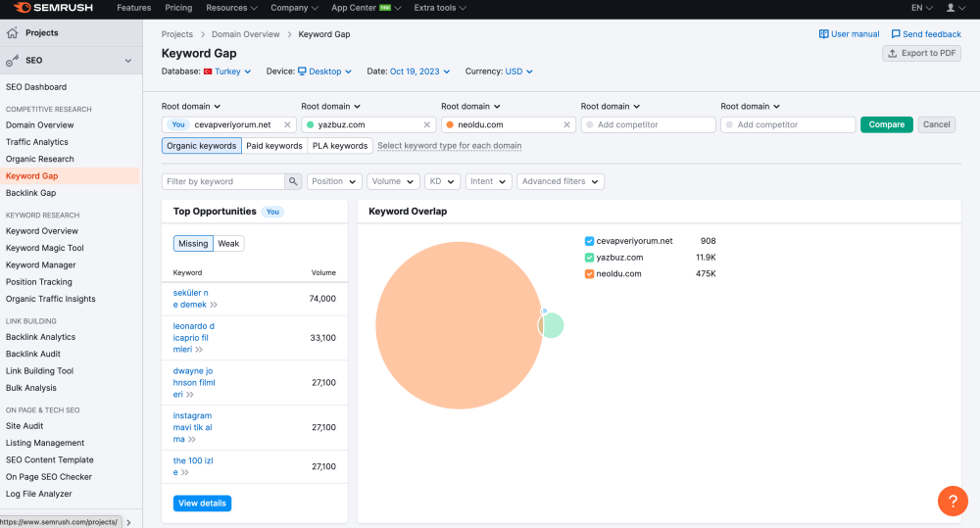Open the App Center menu
This screenshot has height=528, width=980.
pos(367,8)
